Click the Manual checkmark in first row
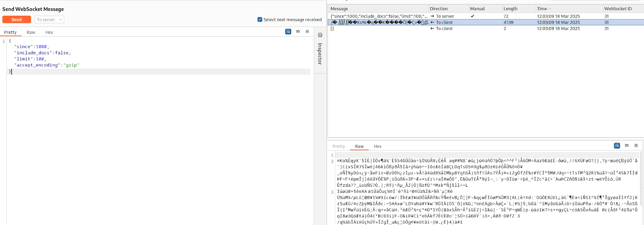This screenshot has width=644, height=225. (x=473, y=16)
